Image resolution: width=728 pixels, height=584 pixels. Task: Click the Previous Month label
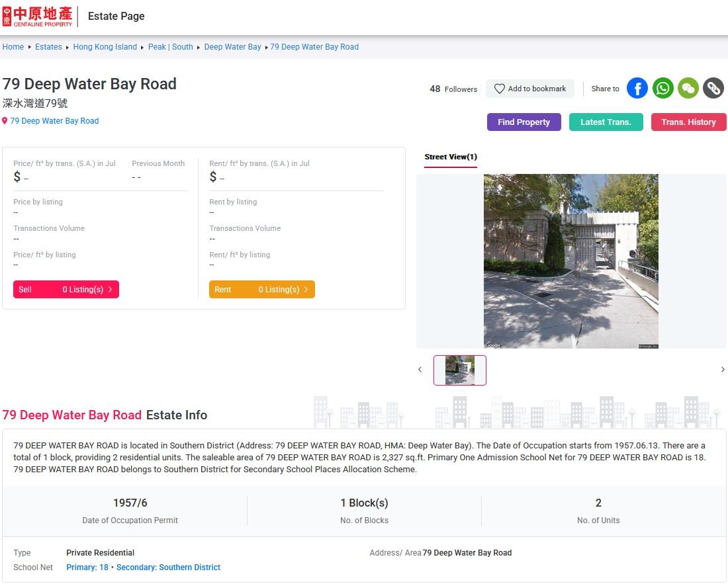(158, 163)
